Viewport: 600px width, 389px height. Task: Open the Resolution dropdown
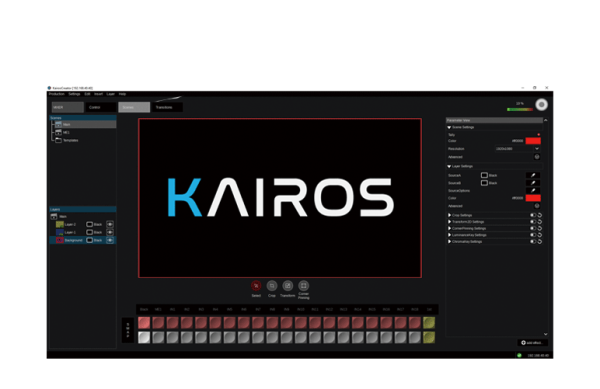coord(537,149)
